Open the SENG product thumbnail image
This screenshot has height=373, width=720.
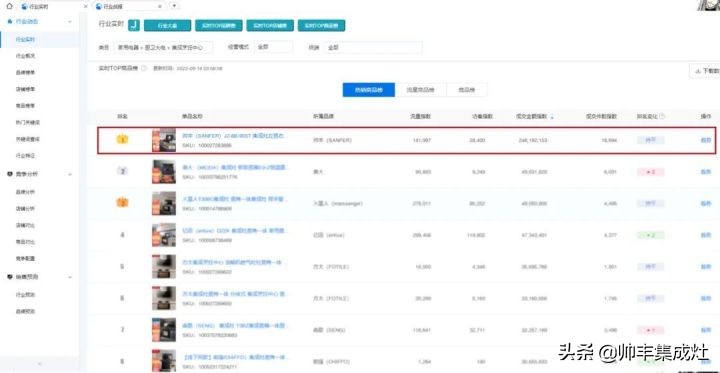click(x=164, y=330)
